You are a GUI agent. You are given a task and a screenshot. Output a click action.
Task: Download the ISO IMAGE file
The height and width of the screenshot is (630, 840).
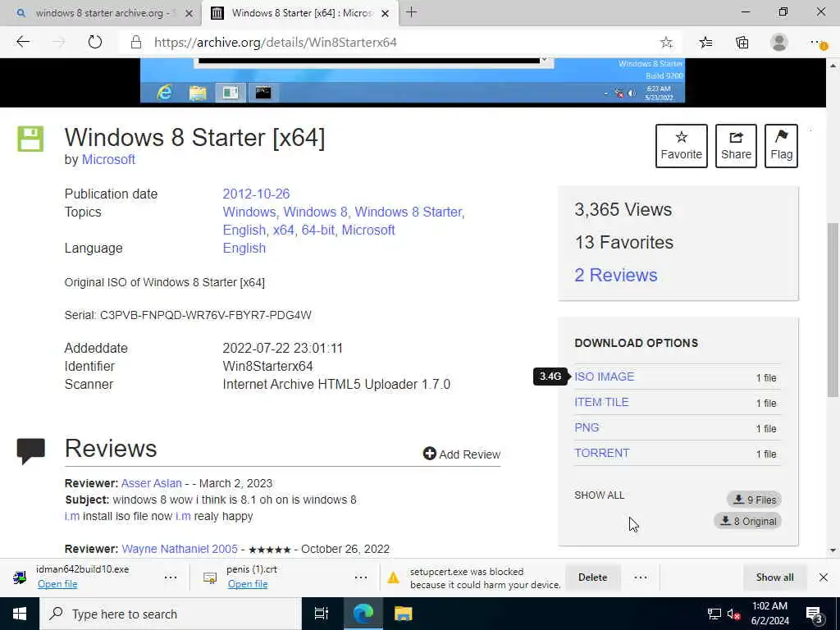604,377
